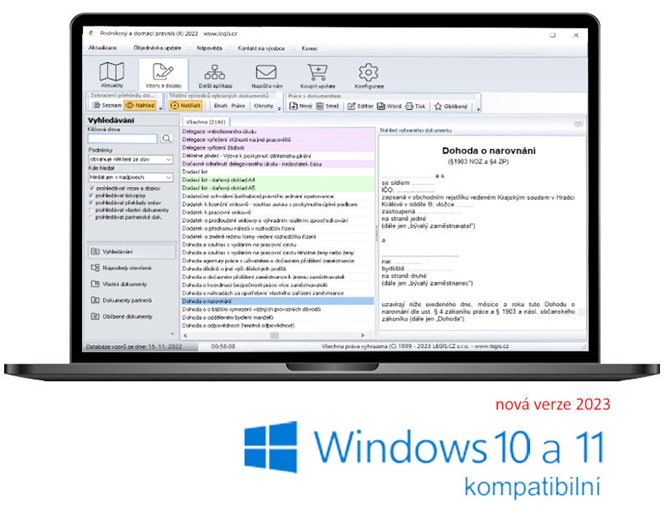670x507 pixels.
Task: Click the list's horizontal scrollbar right arrow
Action: point(363,335)
